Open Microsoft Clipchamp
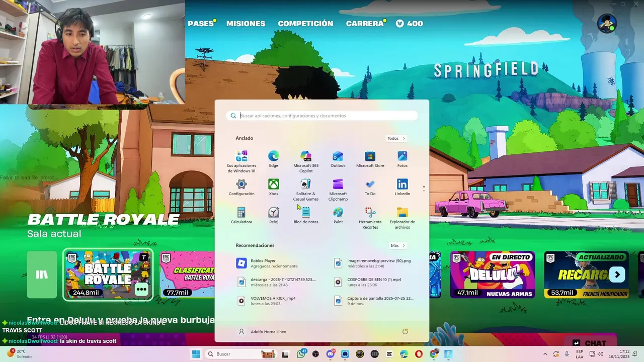644x362 pixels. click(338, 190)
